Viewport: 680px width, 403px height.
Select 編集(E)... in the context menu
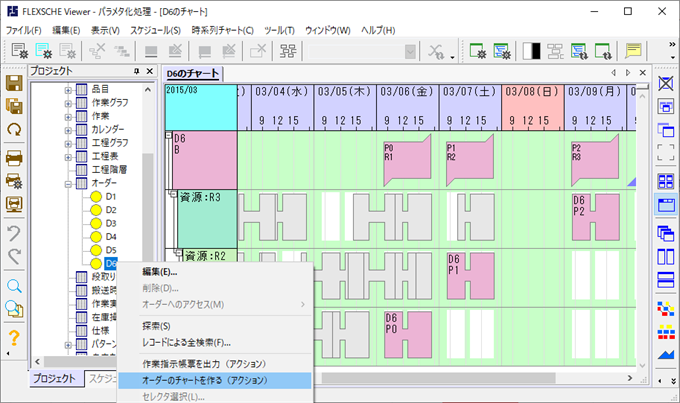coord(160,272)
